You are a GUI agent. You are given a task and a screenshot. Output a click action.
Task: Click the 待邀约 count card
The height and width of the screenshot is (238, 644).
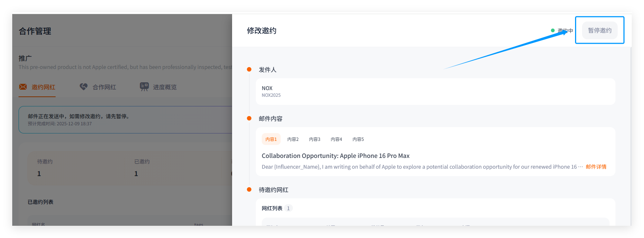pyautogui.click(x=76, y=168)
